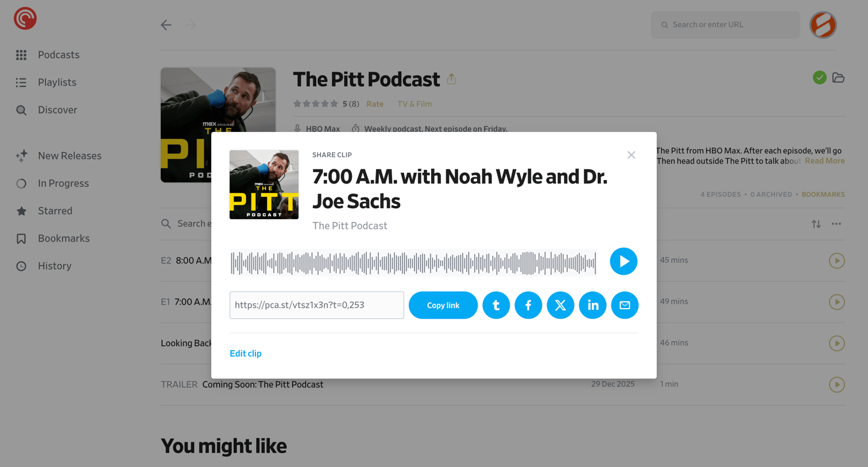868x467 pixels.
Task: Play the clip preview
Action: (x=623, y=262)
